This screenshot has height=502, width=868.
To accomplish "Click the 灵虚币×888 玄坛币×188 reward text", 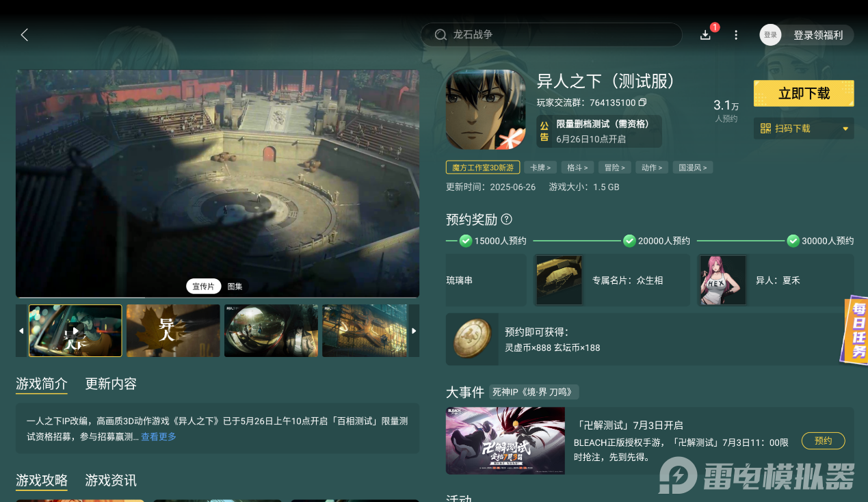I will 553,348.
